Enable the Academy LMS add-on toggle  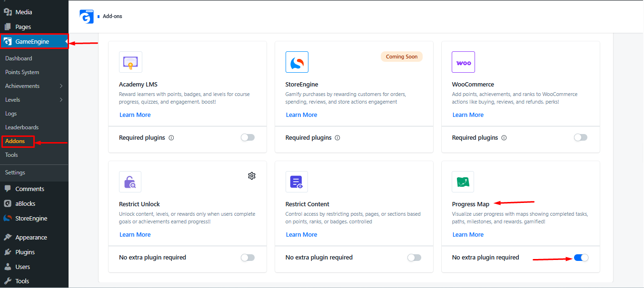click(x=248, y=137)
